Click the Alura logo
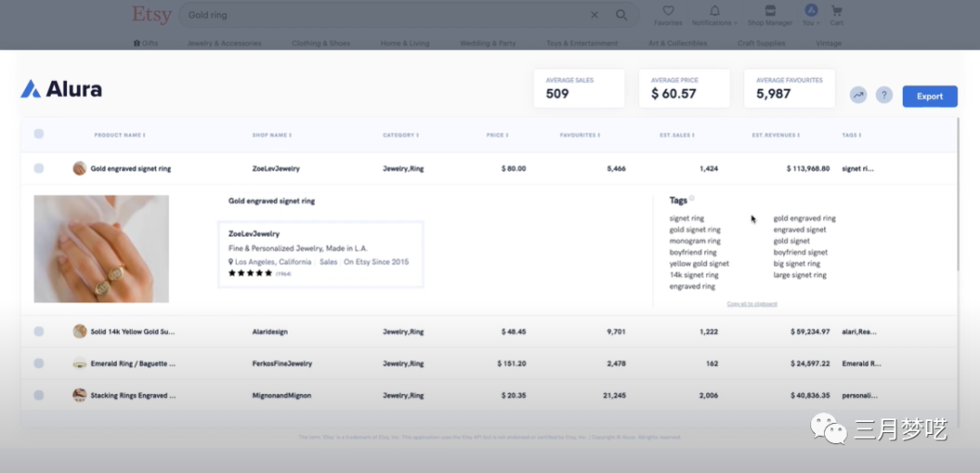 62,89
